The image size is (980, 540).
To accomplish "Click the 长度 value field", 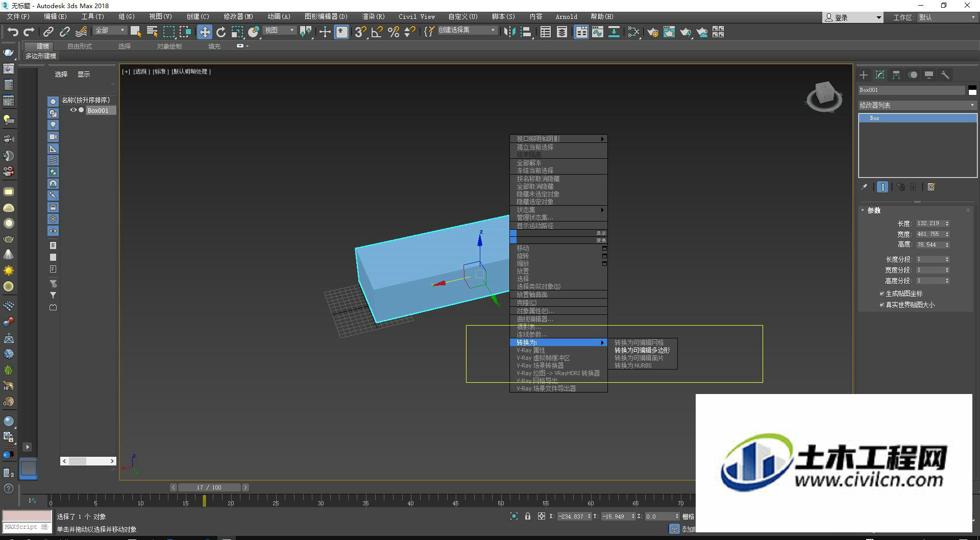I will pyautogui.click(x=928, y=224).
